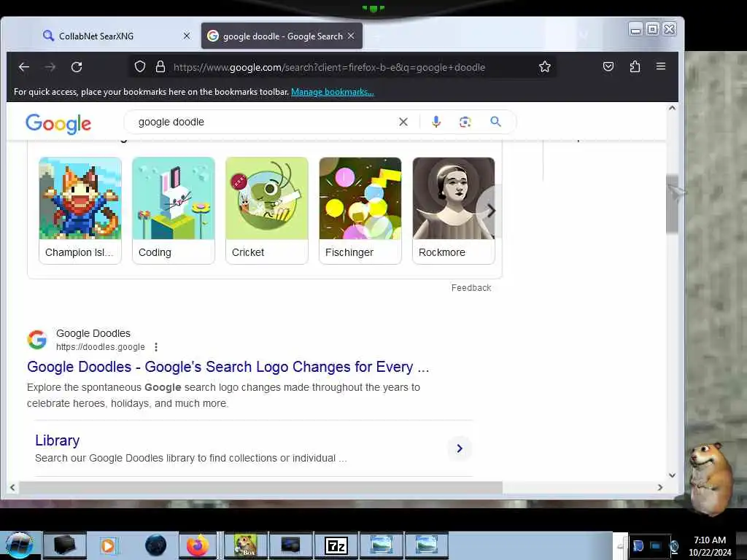Click the scroll left arrow
The height and width of the screenshot is (560, 747).
[x=12, y=487]
